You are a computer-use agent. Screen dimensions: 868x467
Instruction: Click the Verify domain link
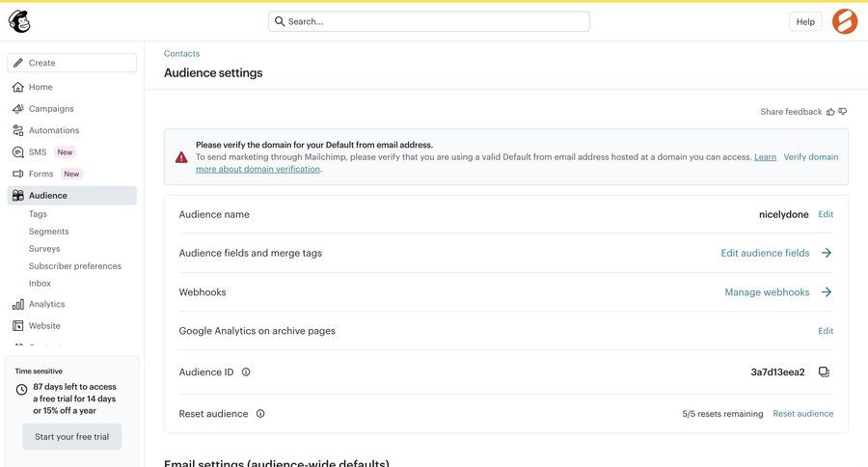[810, 156]
